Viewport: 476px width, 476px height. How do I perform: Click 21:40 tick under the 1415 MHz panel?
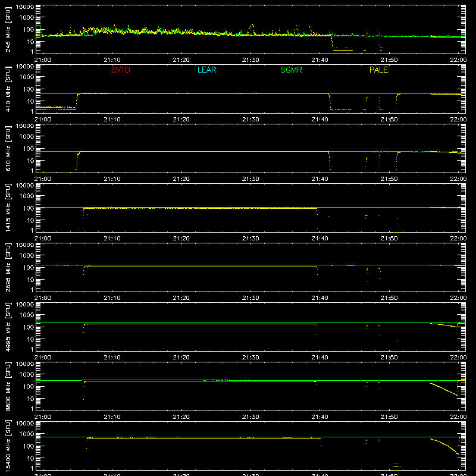[x=320, y=239]
